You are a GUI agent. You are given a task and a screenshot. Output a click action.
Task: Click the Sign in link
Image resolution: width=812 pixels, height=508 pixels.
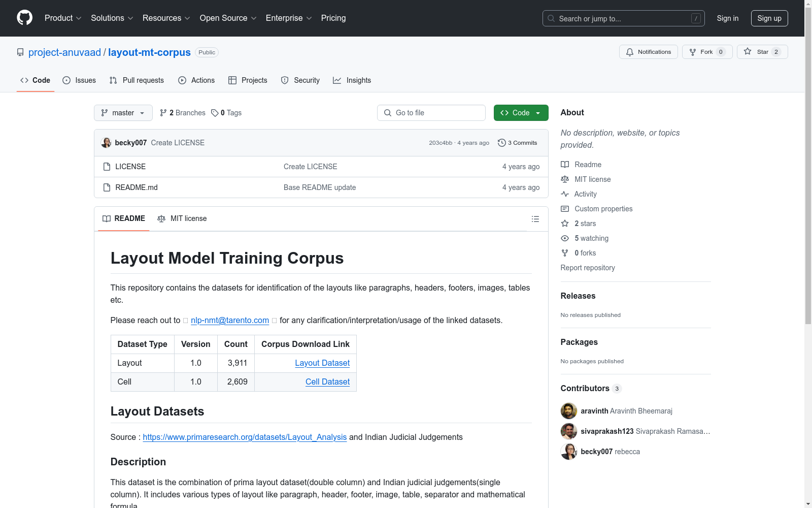click(728, 18)
